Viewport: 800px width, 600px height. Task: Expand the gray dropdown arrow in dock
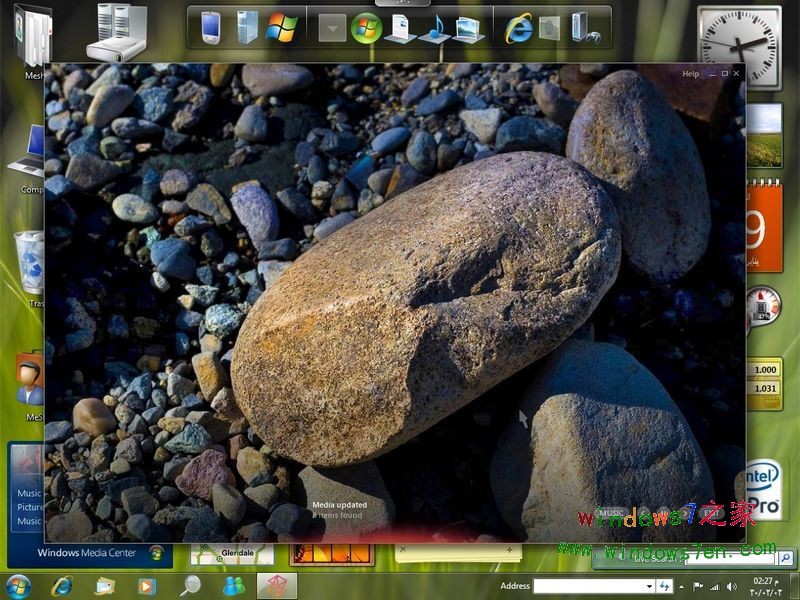pyautogui.click(x=332, y=28)
